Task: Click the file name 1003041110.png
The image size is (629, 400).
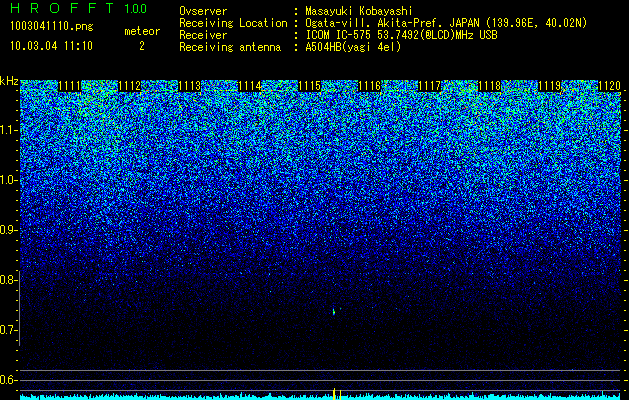Action: [51, 26]
